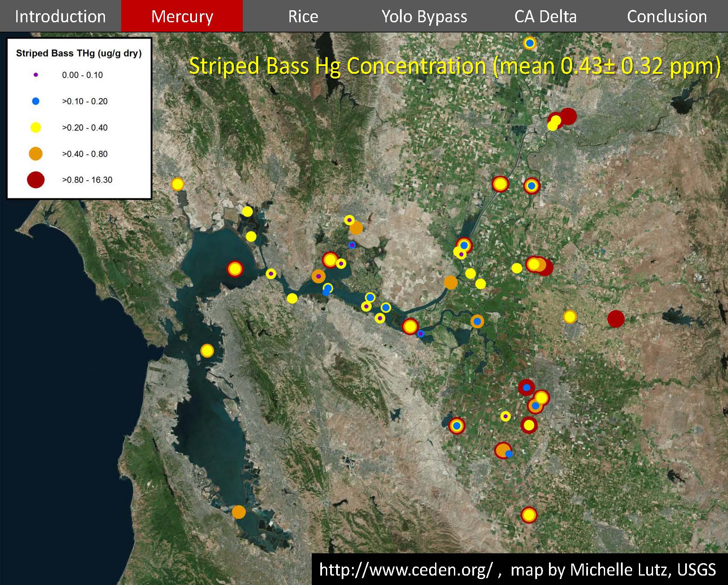Click the red >0.80 - 16.30 legend circle

(x=36, y=180)
